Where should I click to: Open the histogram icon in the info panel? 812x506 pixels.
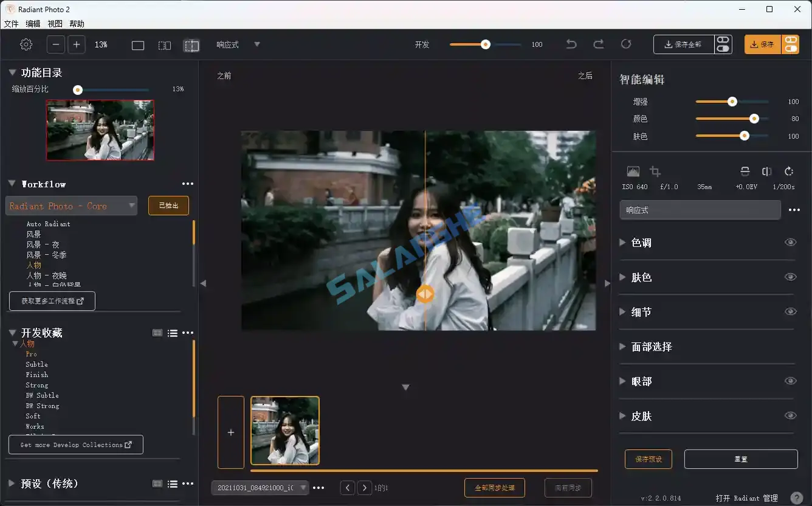coord(633,171)
